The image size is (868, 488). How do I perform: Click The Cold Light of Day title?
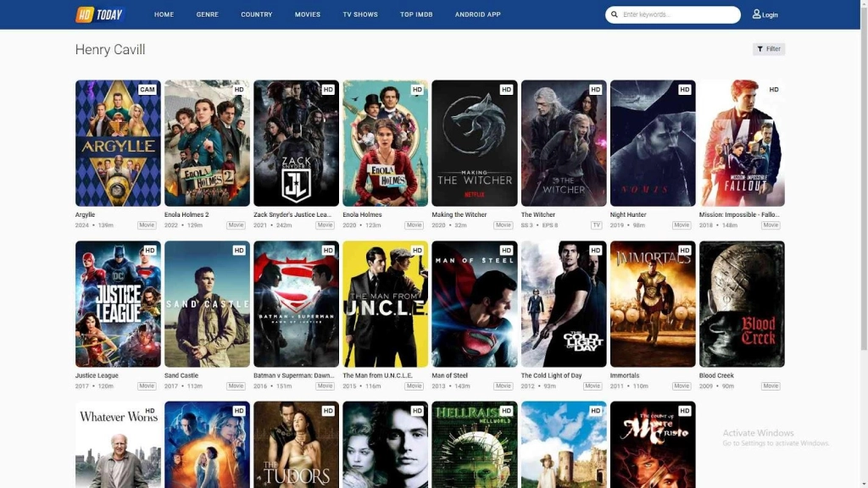coord(551,375)
